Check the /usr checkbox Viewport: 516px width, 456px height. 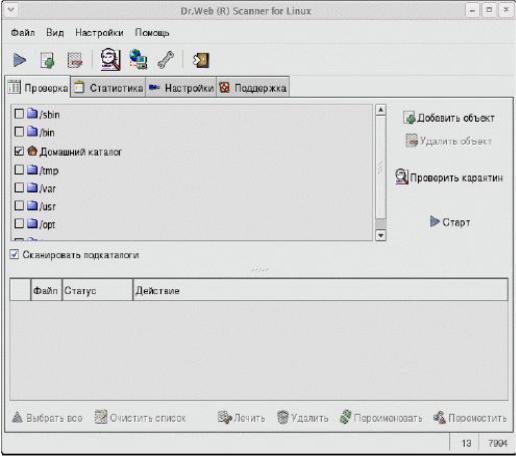pos(19,205)
